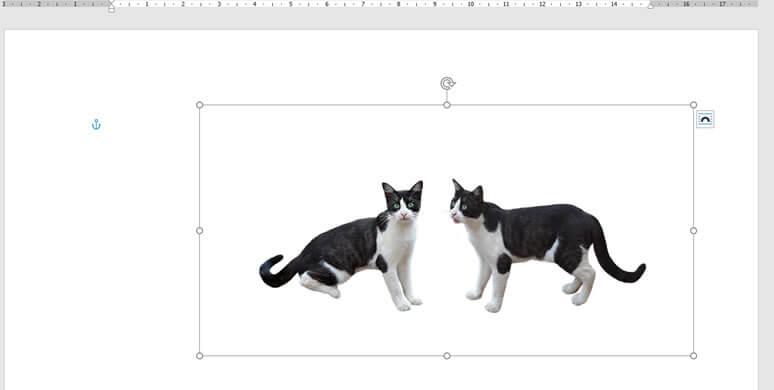
Task: Click the curled tail of the left cat
Action: click(276, 272)
